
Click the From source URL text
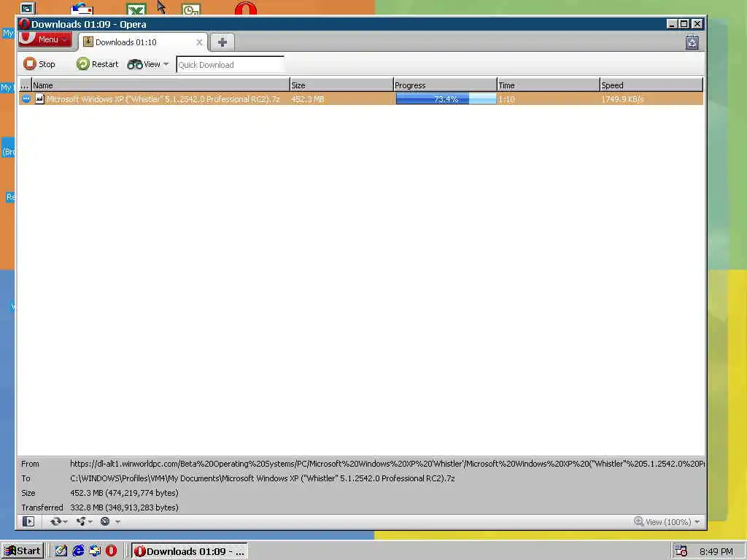click(x=387, y=463)
